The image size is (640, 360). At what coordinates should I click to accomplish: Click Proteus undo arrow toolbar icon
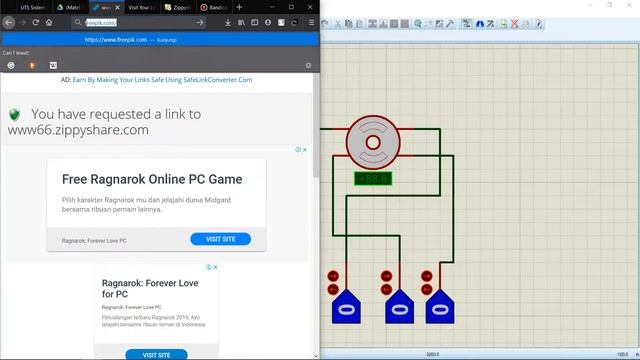325,24
